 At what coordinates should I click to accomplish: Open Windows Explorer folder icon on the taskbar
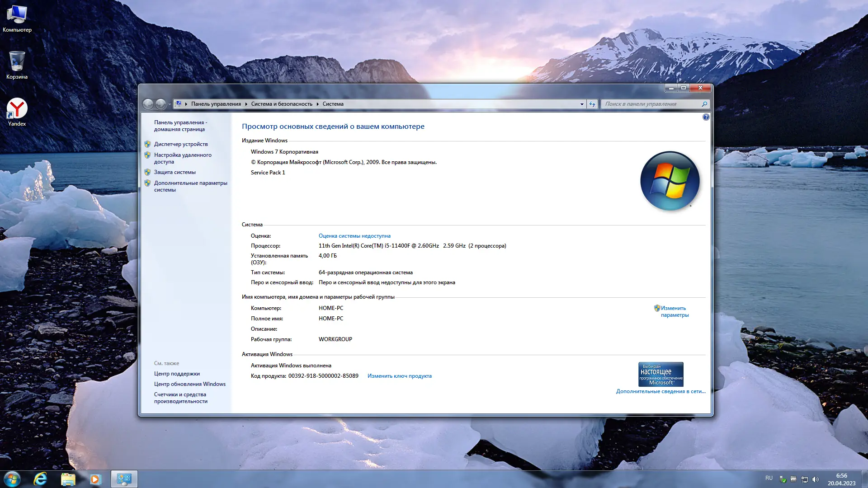[68, 479]
